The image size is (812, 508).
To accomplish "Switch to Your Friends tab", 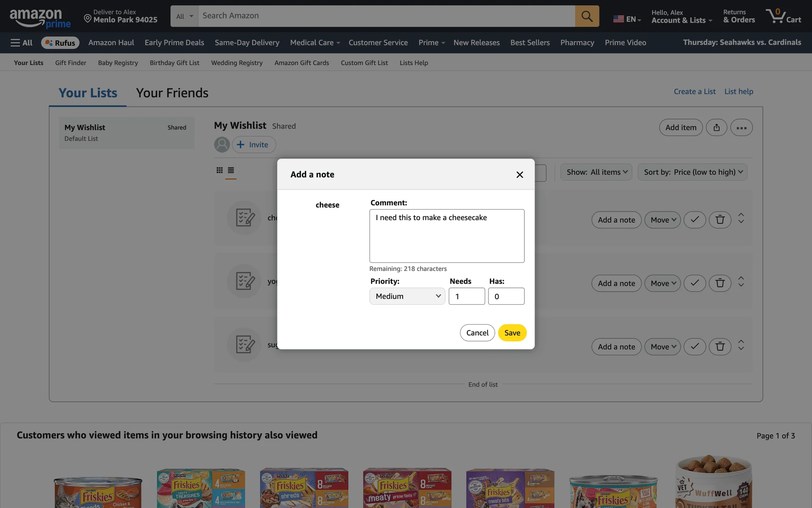I will (172, 93).
